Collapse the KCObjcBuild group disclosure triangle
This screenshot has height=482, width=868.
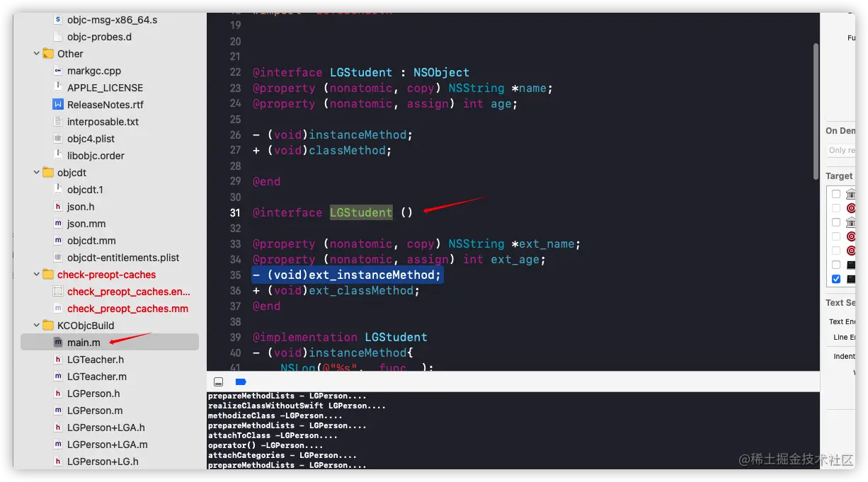point(37,326)
